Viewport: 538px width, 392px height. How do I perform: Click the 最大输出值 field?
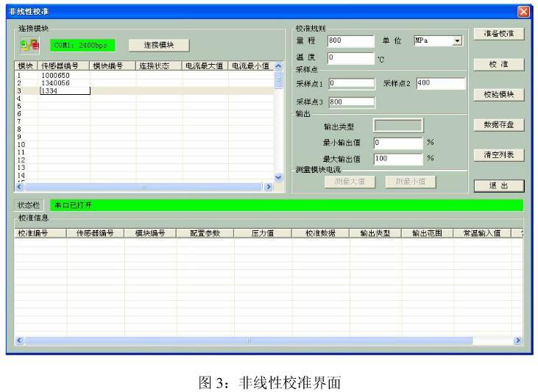(397, 157)
